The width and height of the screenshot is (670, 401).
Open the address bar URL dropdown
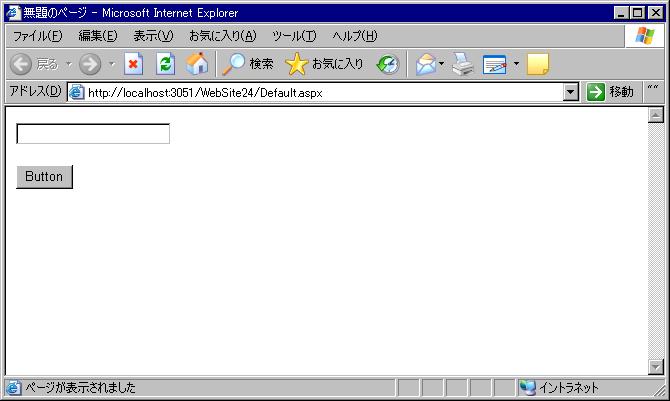tap(570, 92)
